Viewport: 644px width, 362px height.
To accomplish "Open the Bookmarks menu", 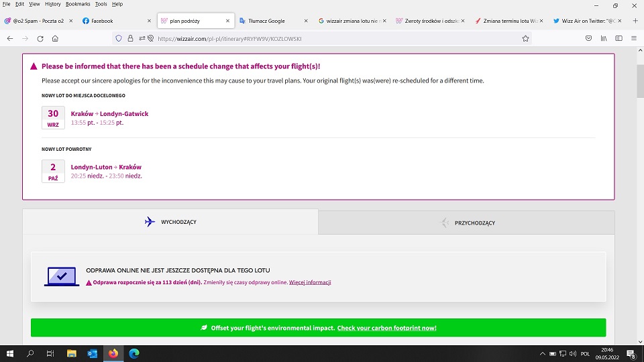I will tap(78, 4).
